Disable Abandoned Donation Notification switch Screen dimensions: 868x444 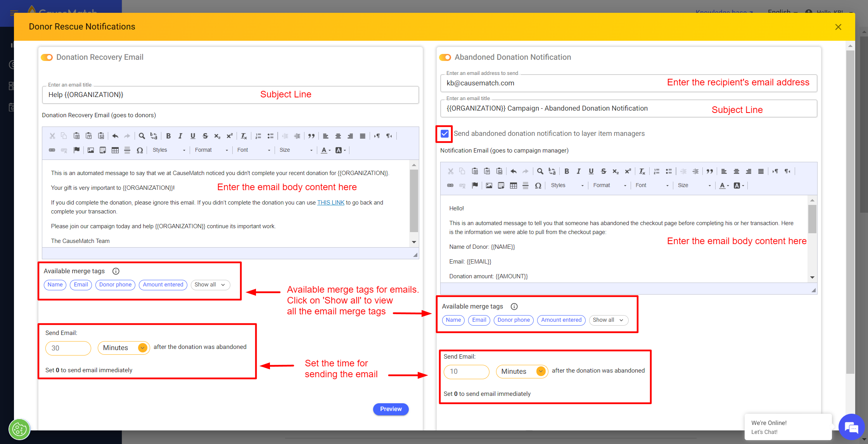(x=445, y=57)
